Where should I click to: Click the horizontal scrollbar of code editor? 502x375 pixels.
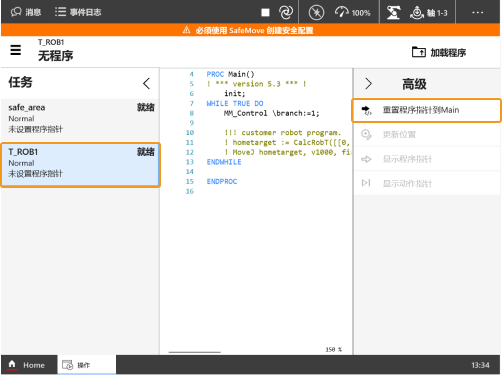tap(195, 352)
